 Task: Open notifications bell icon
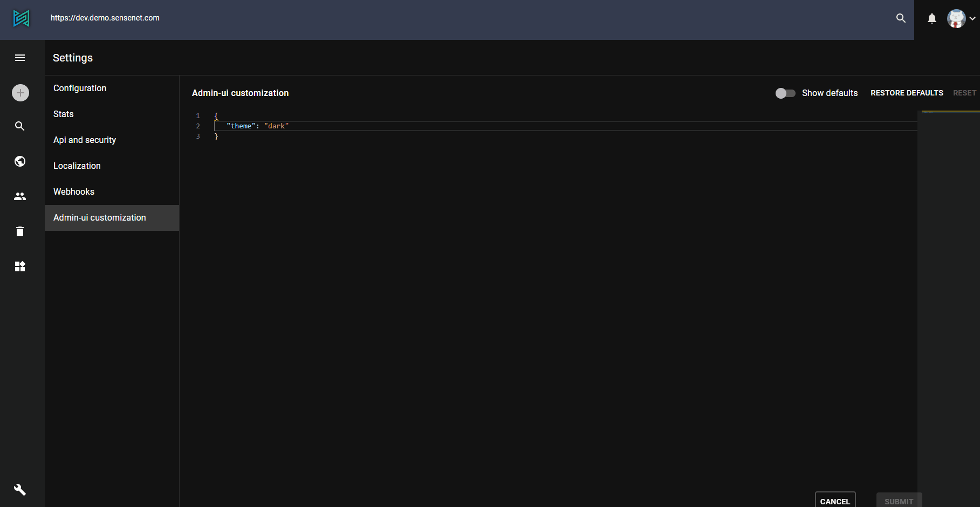pos(932,19)
